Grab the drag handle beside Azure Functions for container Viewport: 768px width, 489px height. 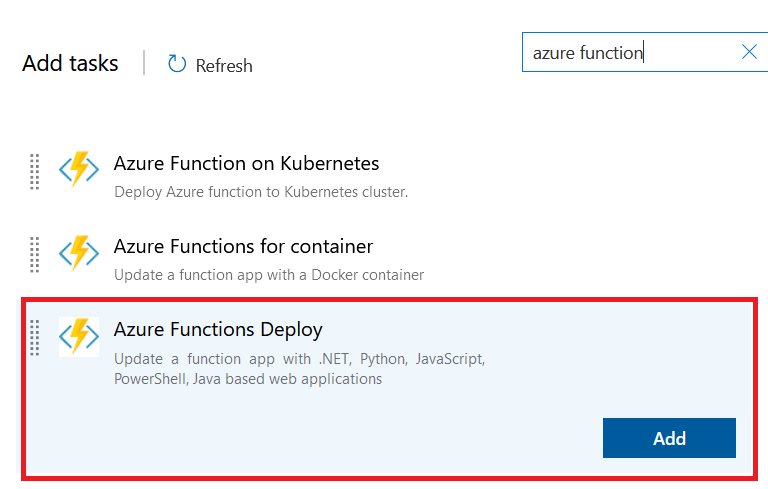[x=34, y=253]
